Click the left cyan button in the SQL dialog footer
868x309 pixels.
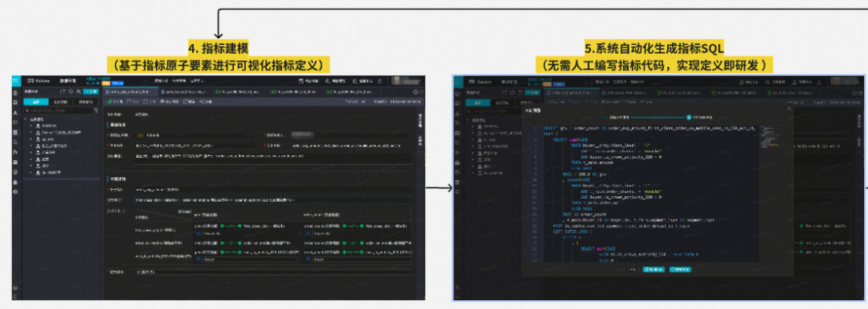tap(653, 269)
